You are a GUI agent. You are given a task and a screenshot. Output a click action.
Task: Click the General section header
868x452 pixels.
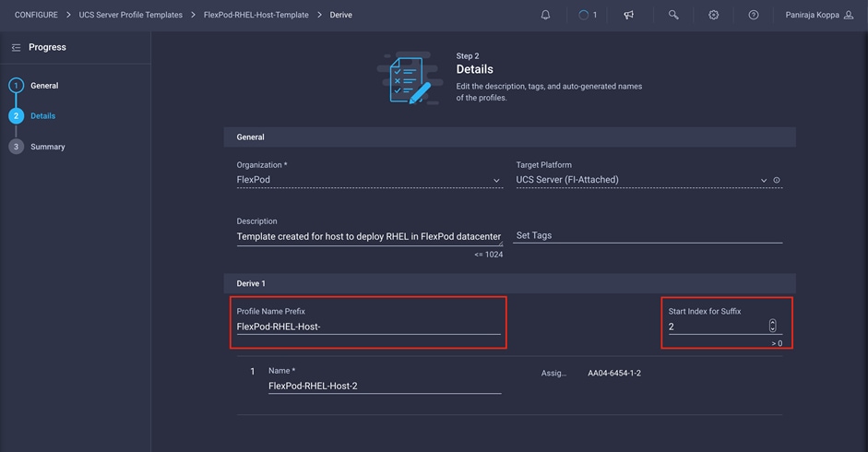coord(510,137)
